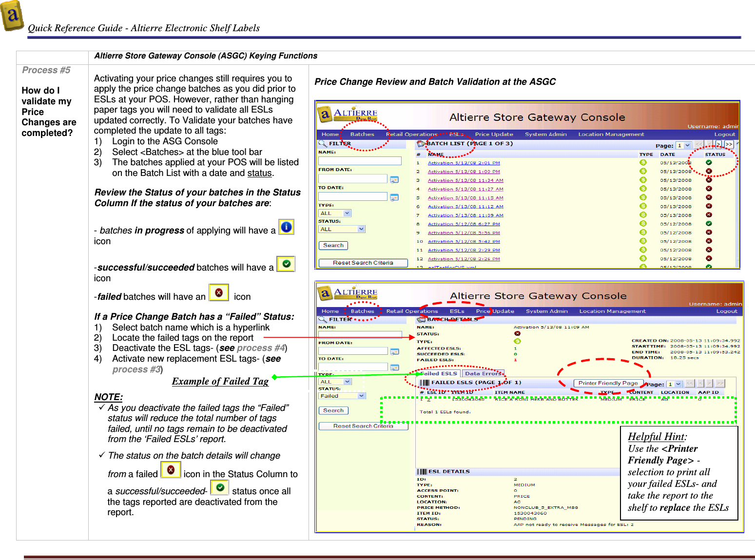Switch to the Data Errors tab
This screenshot has width=755, height=560.
[484, 373]
